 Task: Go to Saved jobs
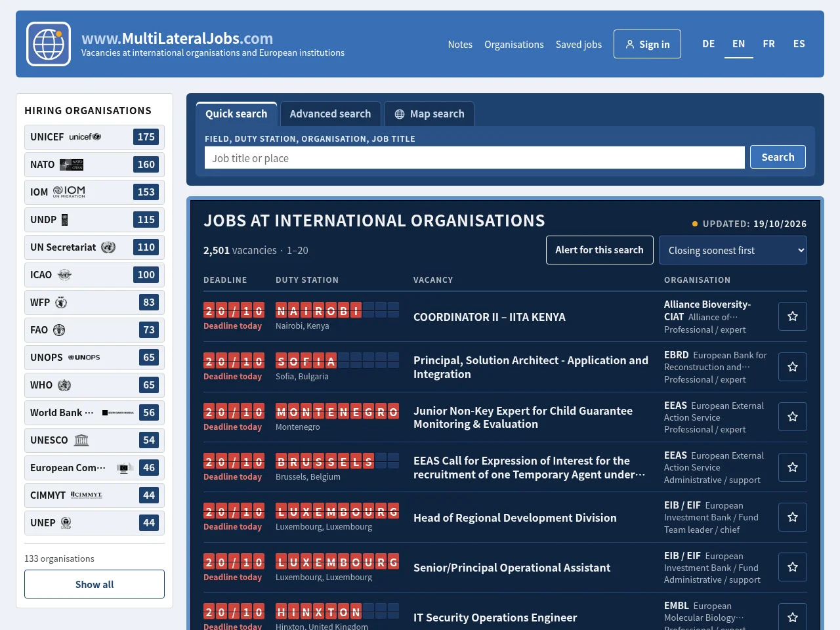point(579,44)
